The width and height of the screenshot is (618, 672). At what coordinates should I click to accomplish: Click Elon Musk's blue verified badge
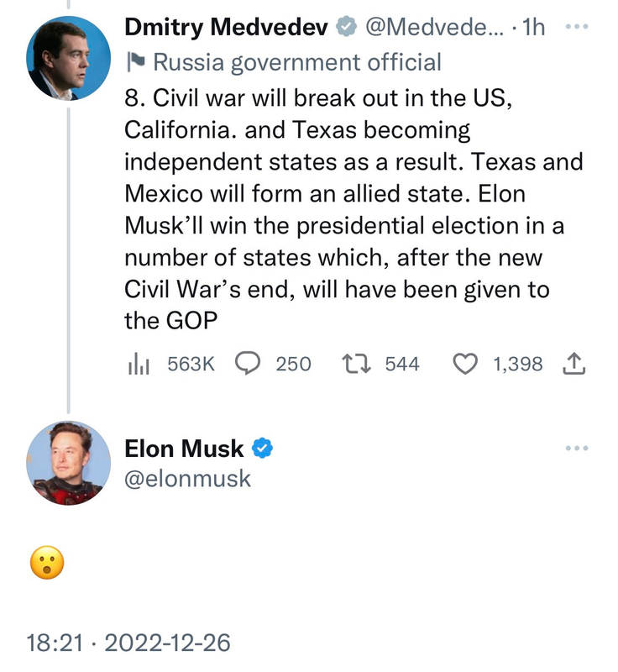click(263, 449)
